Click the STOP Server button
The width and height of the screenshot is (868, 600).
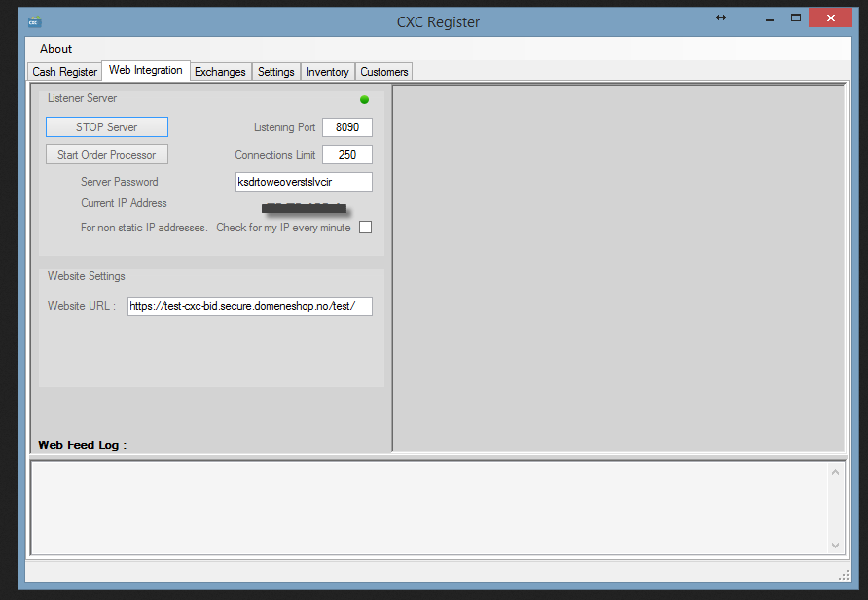pos(107,127)
